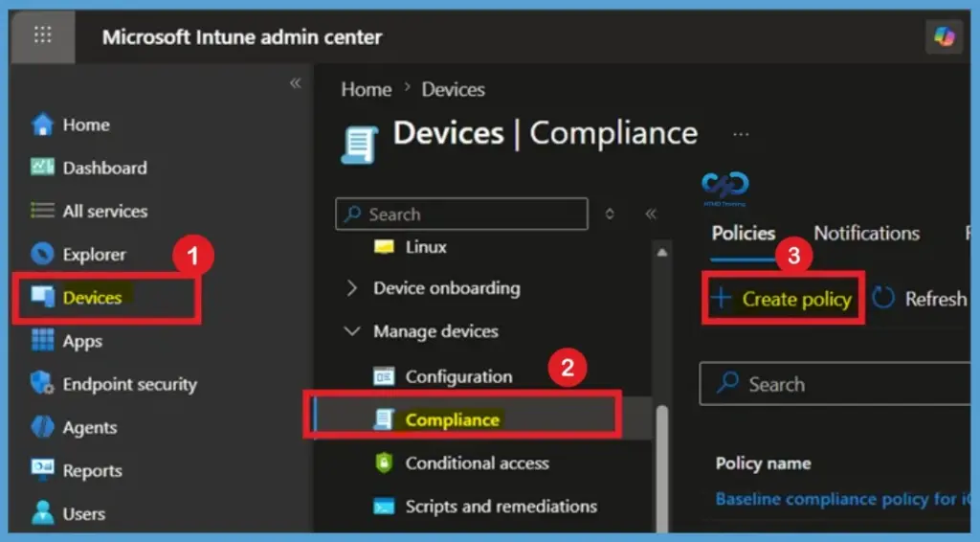Collapse the Devices submenu with double chevron

(651, 215)
